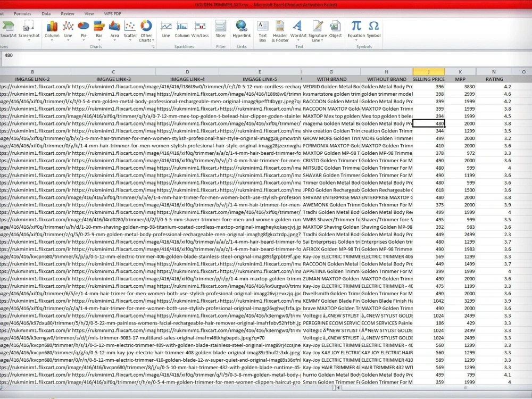Image resolution: width=532 pixels, height=399 pixels.
Task: Open the Screenshot tool
Action: click(29, 29)
